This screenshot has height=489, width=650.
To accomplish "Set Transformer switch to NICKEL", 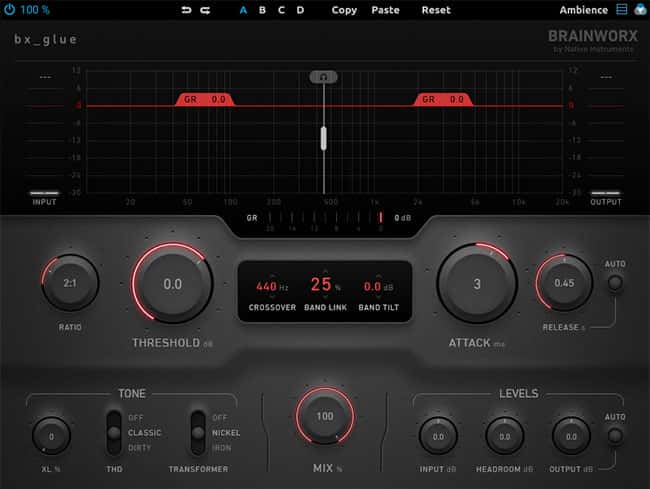I will [x=226, y=433].
